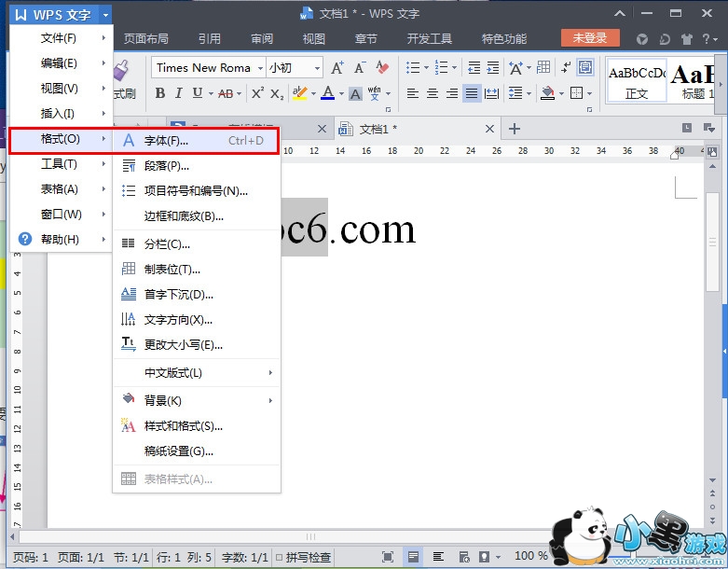Open new document tab with plus

point(514,129)
